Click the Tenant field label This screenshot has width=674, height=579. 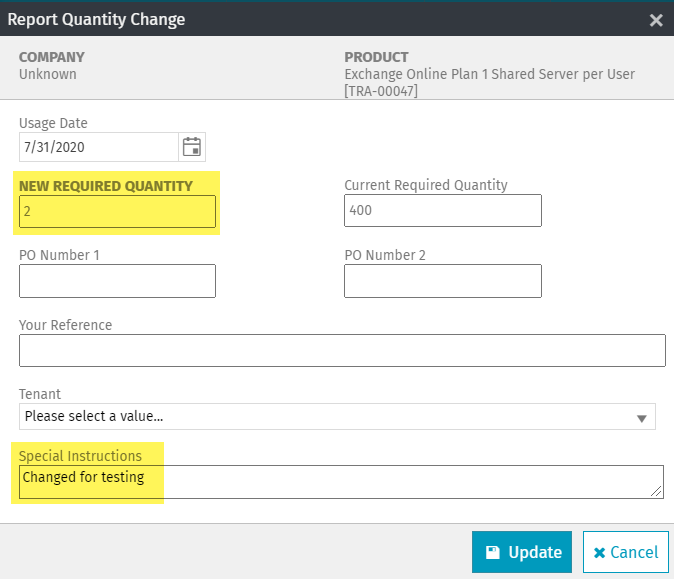point(40,394)
